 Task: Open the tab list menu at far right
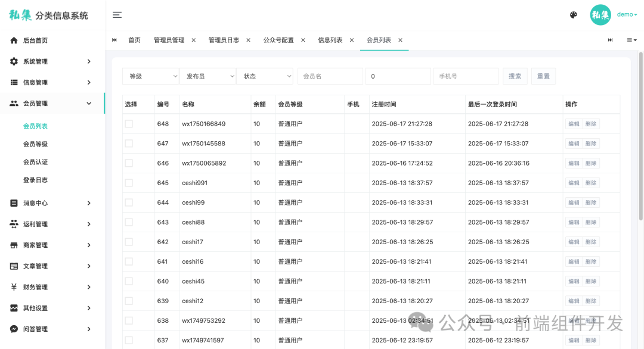pyautogui.click(x=631, y=40)
